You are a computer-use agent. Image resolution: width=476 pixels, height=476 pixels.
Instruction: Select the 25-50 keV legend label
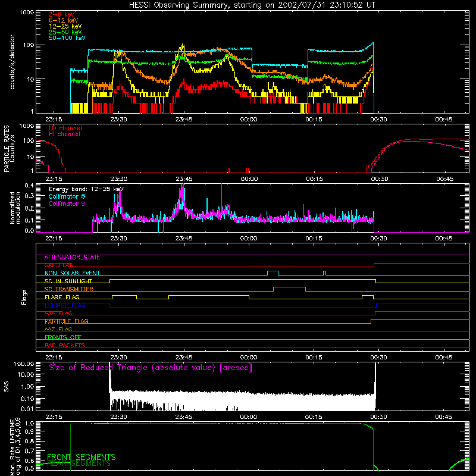(65, 32)
